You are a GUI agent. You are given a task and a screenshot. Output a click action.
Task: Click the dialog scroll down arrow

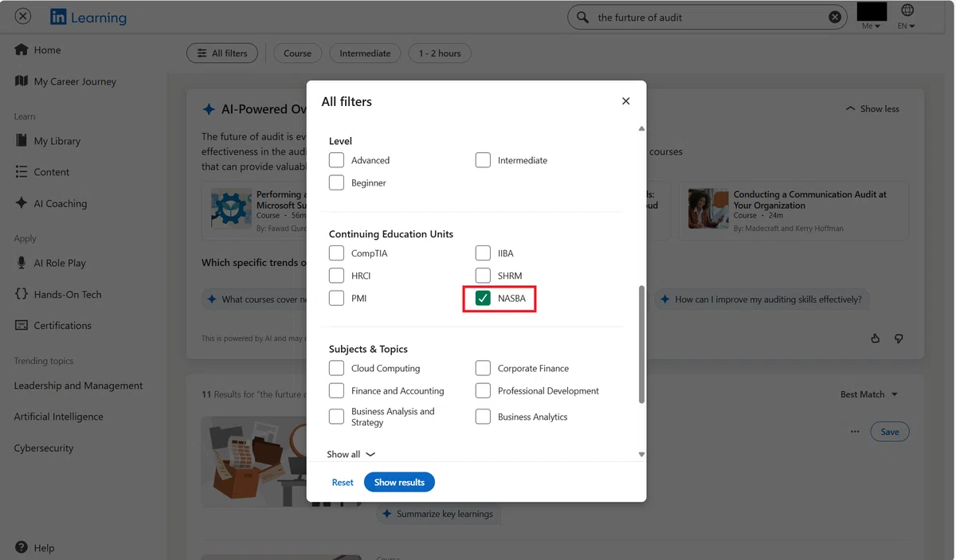click(x=641, y=454)
